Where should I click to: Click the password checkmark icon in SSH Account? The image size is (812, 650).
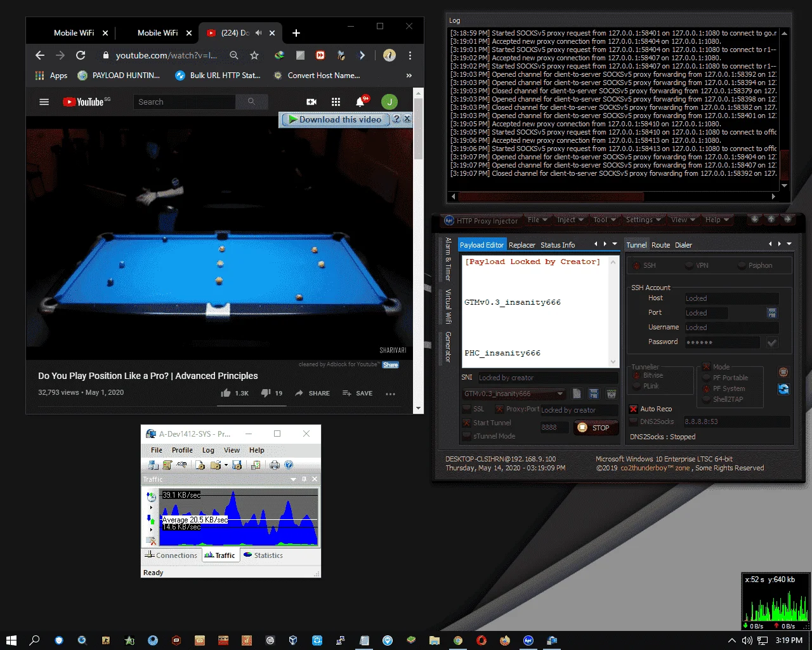tap(771, 342)
